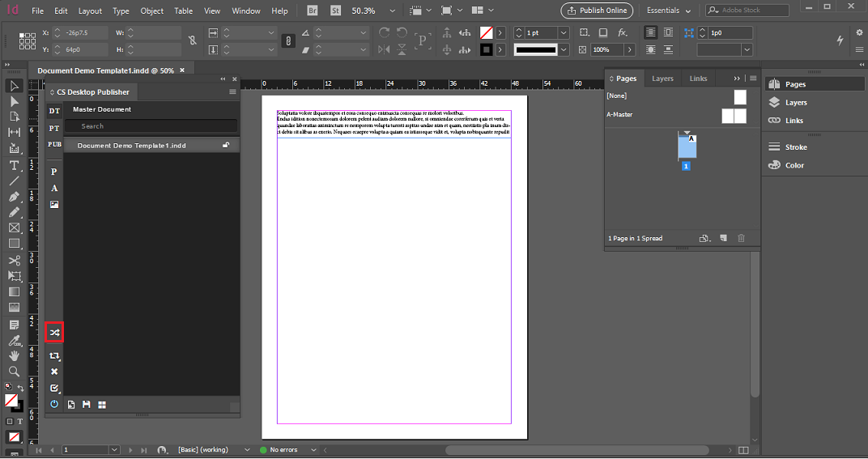Image resolution: width=868 pixels, height=459 pixels.
Task: Select the Type tool
Action: pyautogui.click(x=15, y=165)
